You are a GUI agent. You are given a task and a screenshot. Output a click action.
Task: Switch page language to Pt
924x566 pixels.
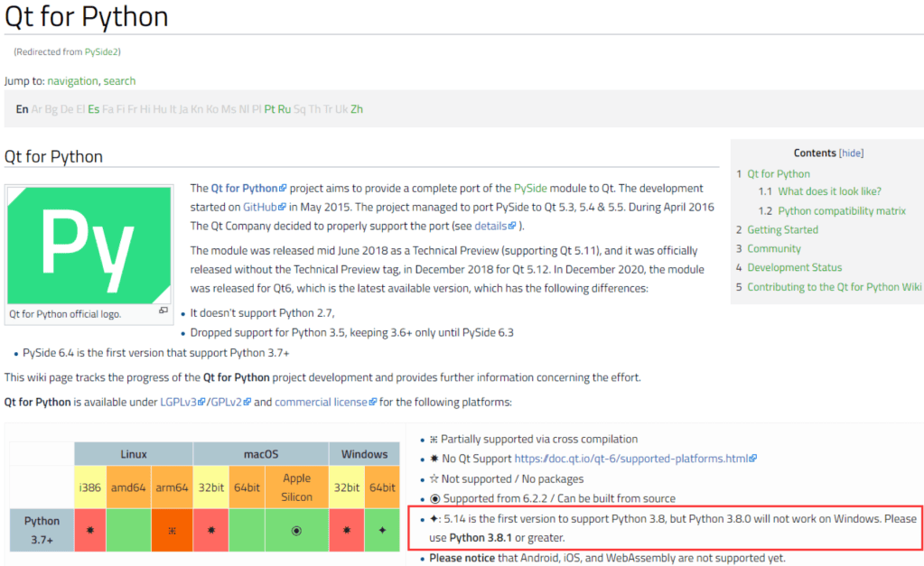tap(269, 109)
